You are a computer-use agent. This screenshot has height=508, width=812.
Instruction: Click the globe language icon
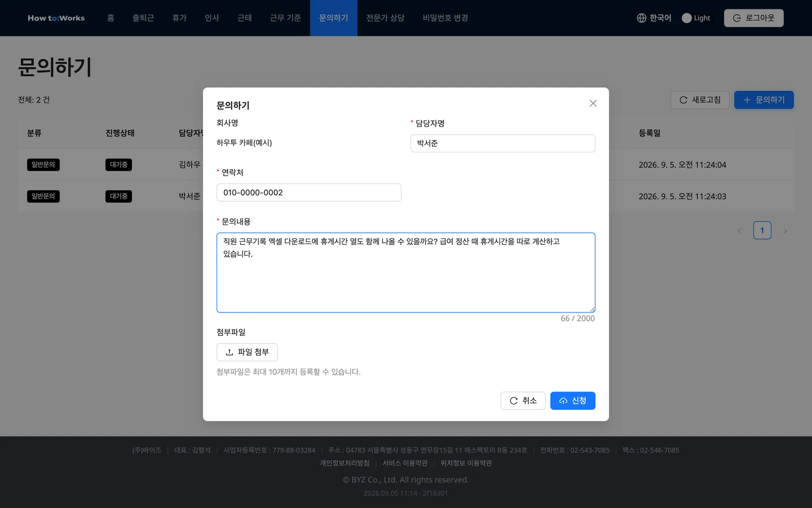point(641,18)
